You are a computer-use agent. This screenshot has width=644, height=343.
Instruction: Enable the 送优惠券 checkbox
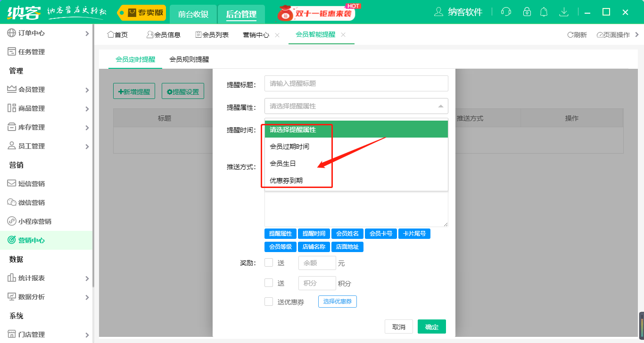click(269, 302)
